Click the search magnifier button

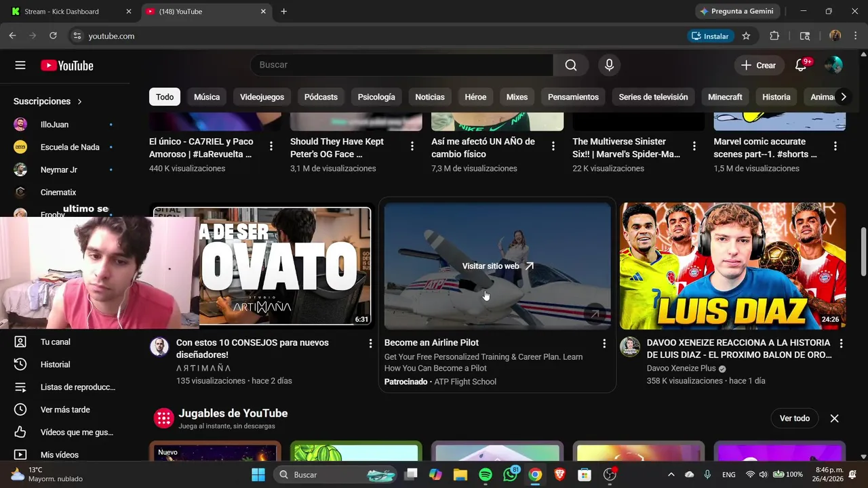tap(571, 65)
